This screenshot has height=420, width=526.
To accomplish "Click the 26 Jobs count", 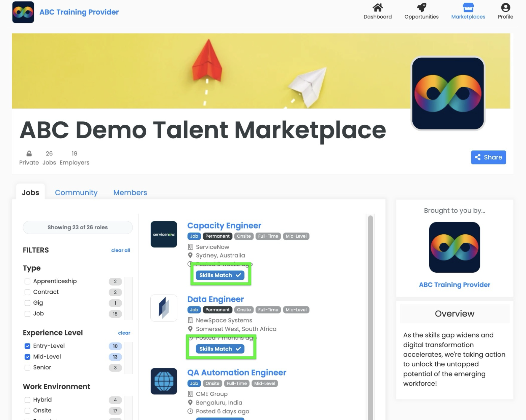I will pos(49,158).
